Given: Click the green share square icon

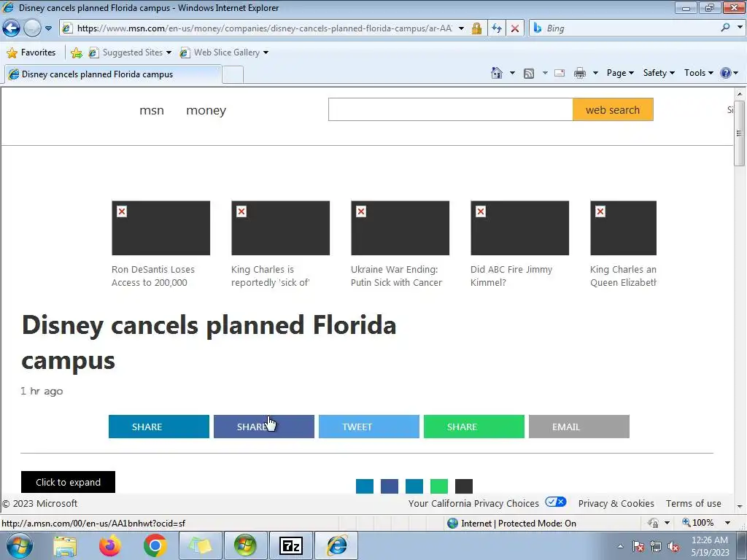Looking at the screenshot, I should coord(438,486).
